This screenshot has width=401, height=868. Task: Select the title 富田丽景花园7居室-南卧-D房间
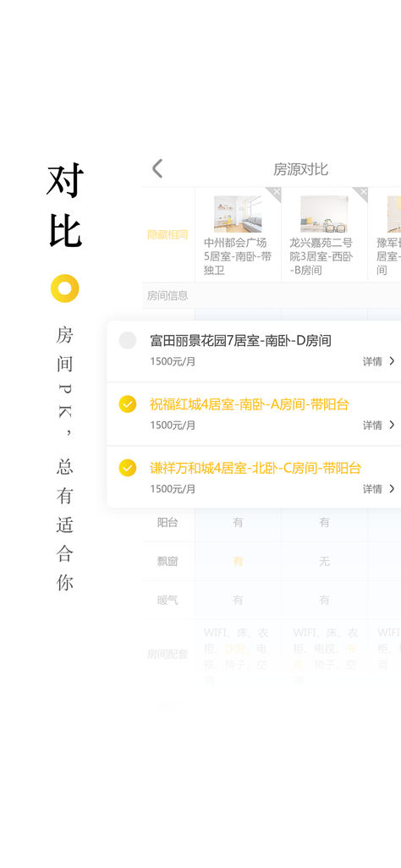click(x=240, y=340)
